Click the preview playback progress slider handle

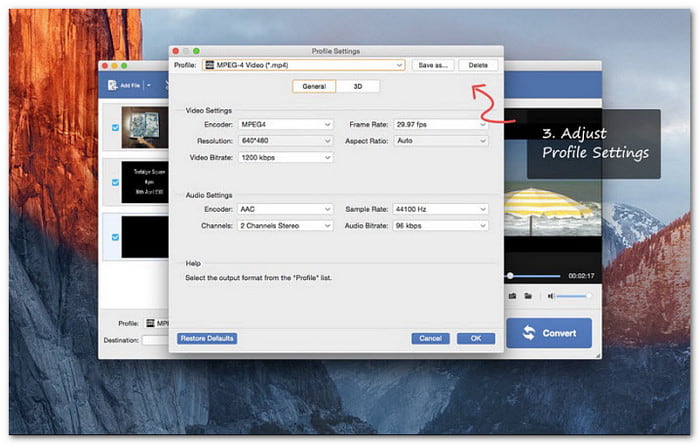[510, 276]
